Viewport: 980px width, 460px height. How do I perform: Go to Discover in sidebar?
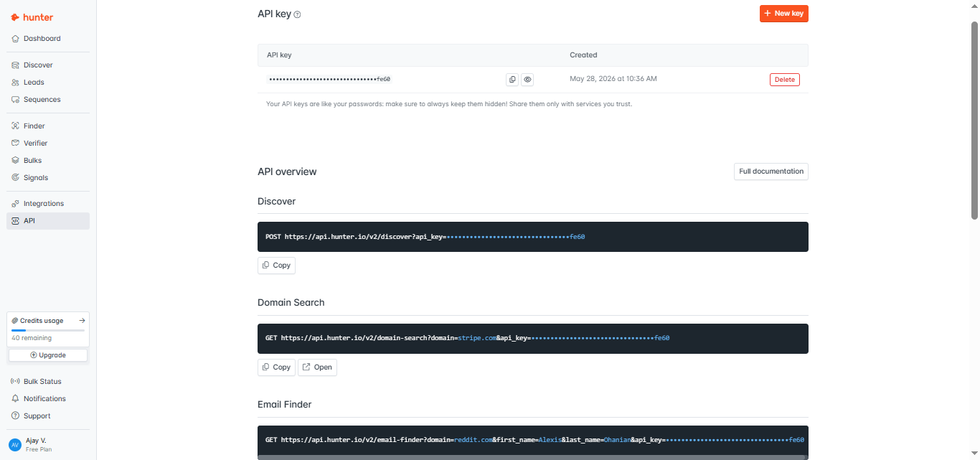[48, 65]
